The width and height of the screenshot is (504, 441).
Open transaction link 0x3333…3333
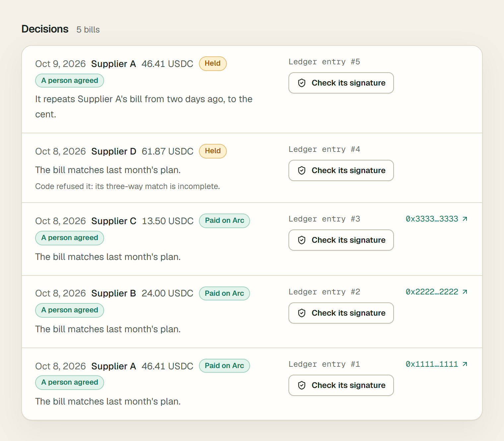tap(436, 219)
